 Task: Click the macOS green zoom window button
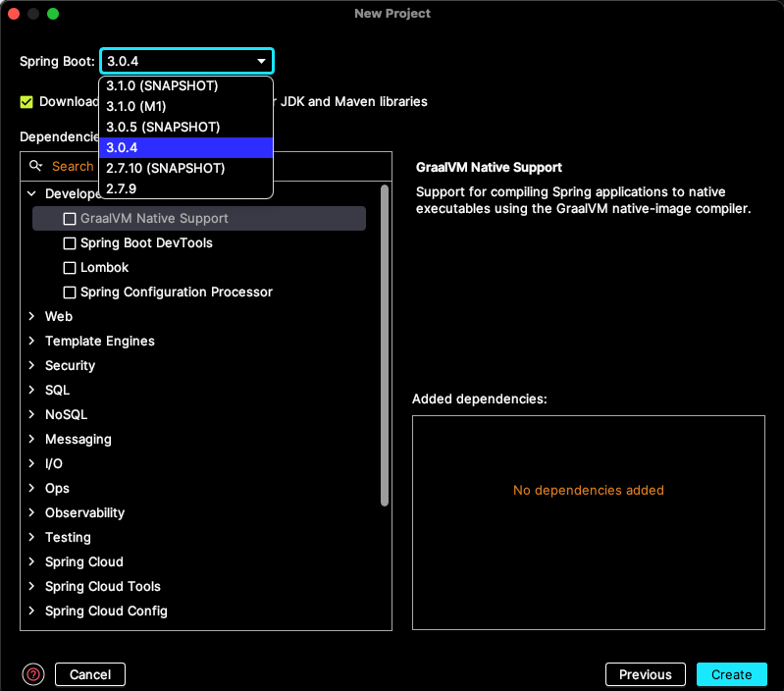pos(53,14)
